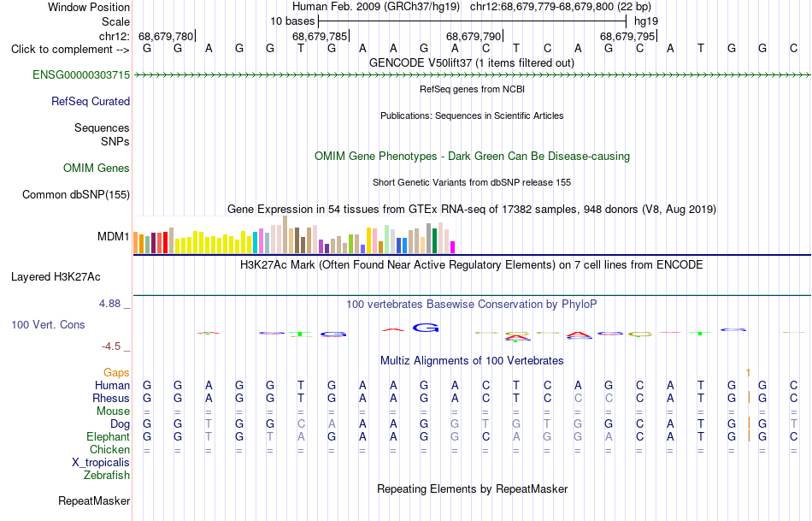
Task: Click the hg19 label beside the scale bar
Action: (646, 21)
